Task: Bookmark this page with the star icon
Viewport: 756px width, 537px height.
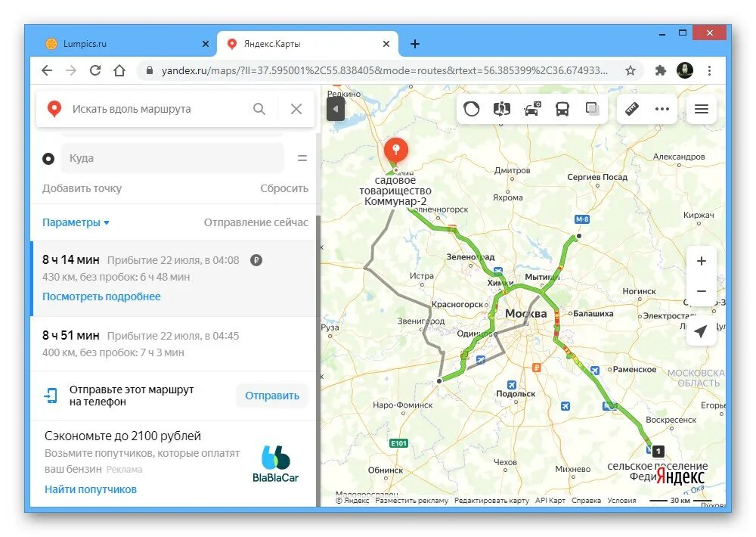Action: (x=631, y=70)
